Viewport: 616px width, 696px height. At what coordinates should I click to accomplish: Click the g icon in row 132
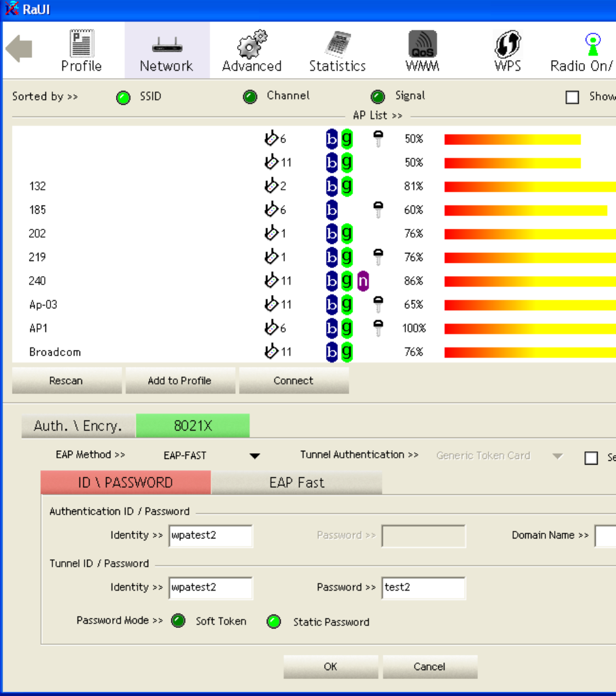pos(347,186)
